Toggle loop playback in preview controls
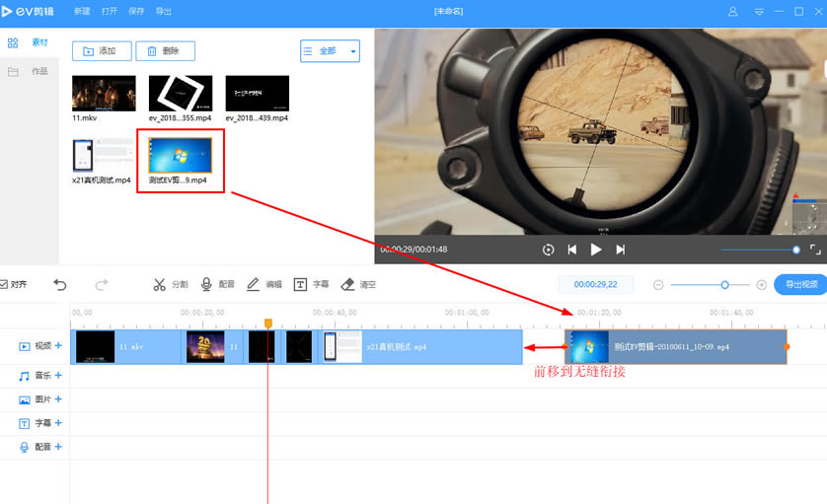Screen dimensions: 827x504 coord(548,250)
